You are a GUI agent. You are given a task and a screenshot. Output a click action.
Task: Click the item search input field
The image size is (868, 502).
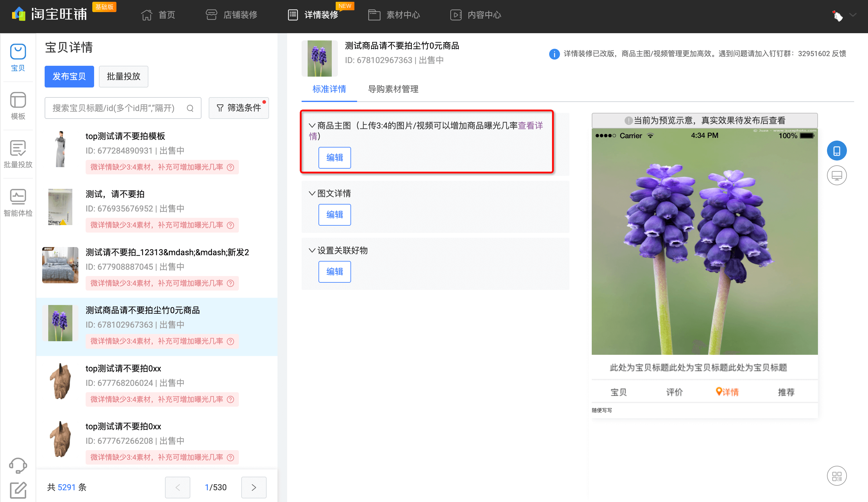114,108
